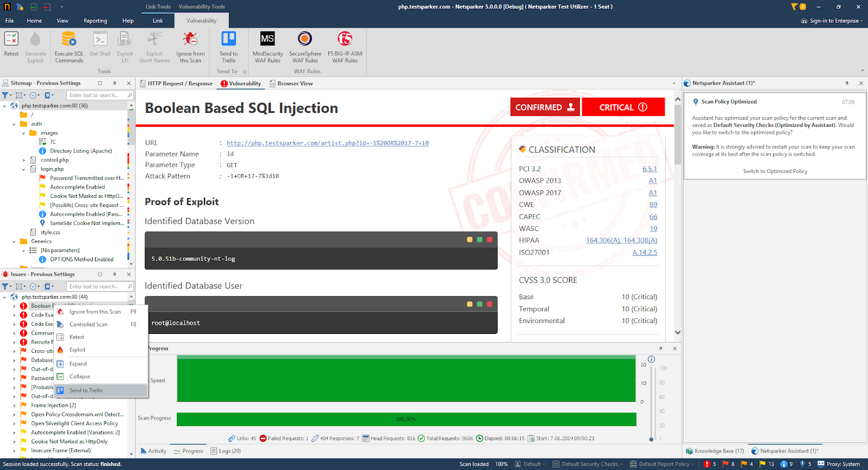Click Ignore from this Scan ribbon icon

coord(190,40)
